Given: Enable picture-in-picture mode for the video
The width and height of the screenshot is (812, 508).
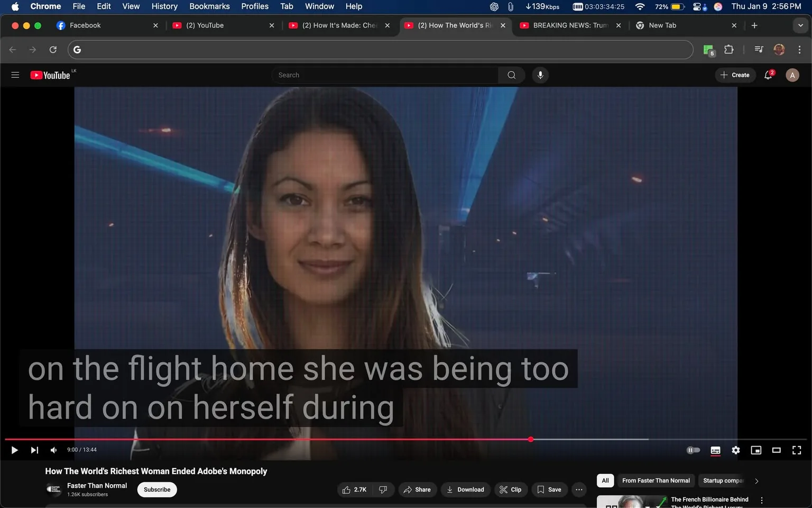Looking at the screenshot, I should coord(756,450).
